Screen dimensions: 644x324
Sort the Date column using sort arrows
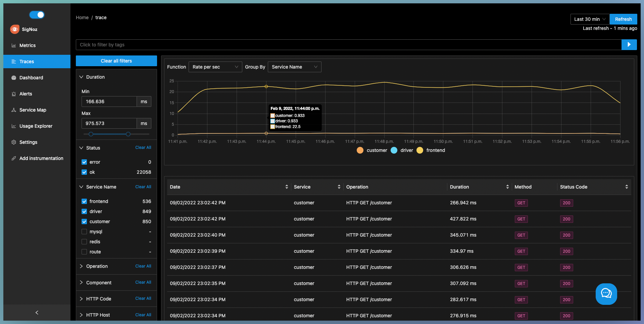pyautogui.click(x=287, y=187)
